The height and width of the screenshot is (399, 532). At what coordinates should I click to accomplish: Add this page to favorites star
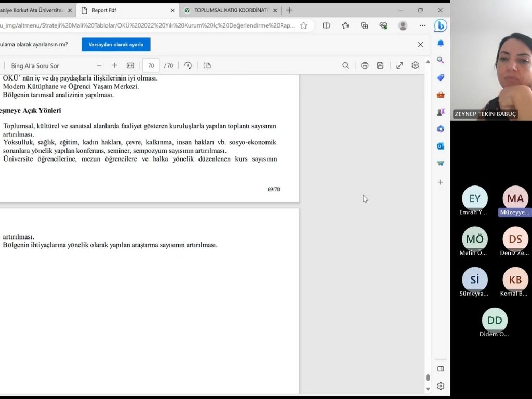click(304, 25)
